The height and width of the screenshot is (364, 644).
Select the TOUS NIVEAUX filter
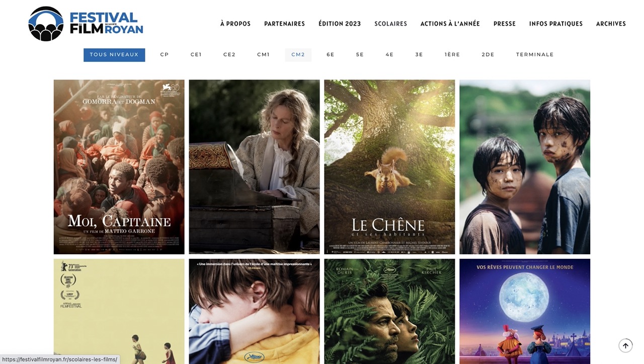(114, 55)
